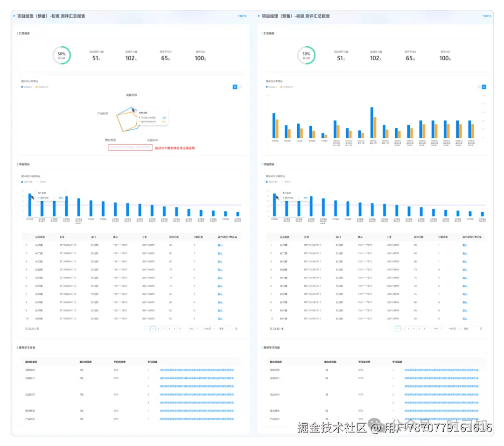504x446 pixels.
Task: Select page 1 in right table pagination
Action: pyautogui.click(x=398, y=329)
